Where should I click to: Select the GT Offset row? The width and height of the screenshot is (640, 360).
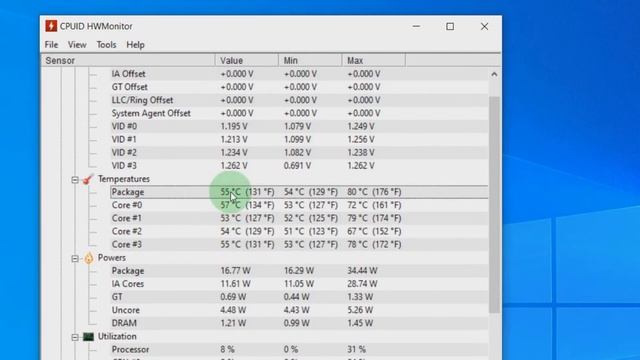299,87
